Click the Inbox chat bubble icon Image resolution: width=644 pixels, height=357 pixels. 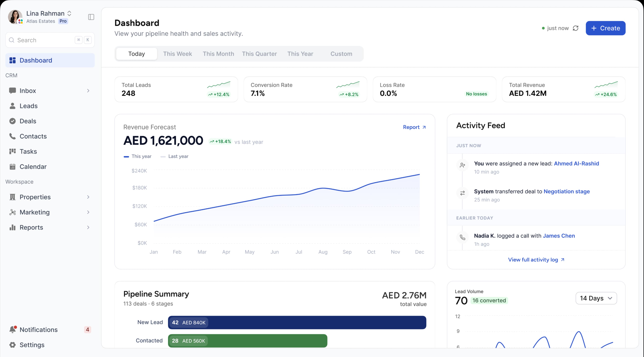[x=12, y=91]
